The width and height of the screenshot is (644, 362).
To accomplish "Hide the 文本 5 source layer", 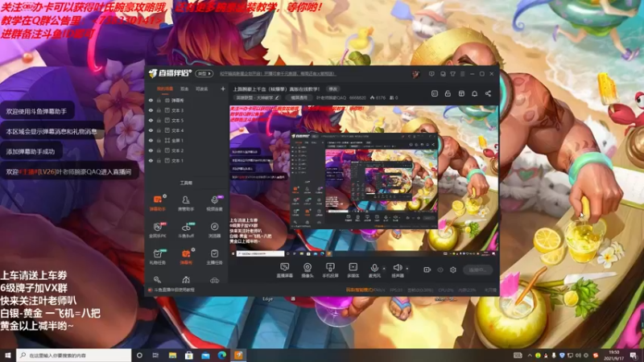I will (x=151, y=120).
